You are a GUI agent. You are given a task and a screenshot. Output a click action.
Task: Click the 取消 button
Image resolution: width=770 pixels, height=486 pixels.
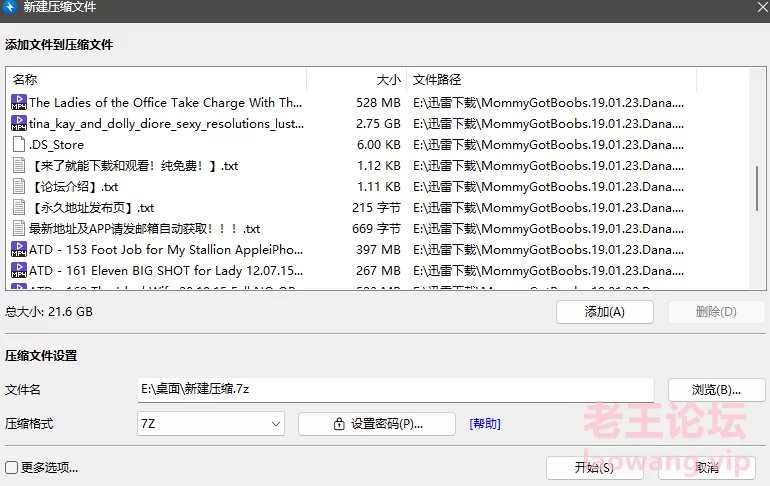tap(707, 467)
